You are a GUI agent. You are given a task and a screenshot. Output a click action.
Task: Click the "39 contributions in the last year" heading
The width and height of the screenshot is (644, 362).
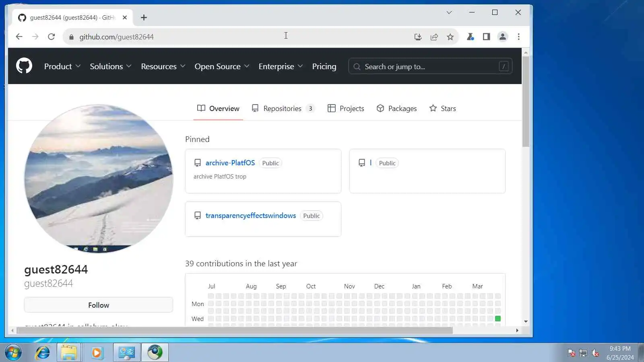coord(241,263)
